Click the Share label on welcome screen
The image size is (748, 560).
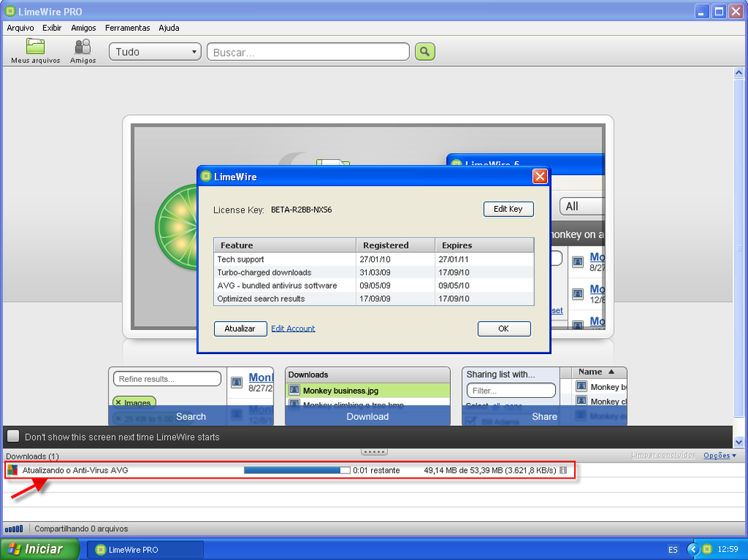(544, 416)
